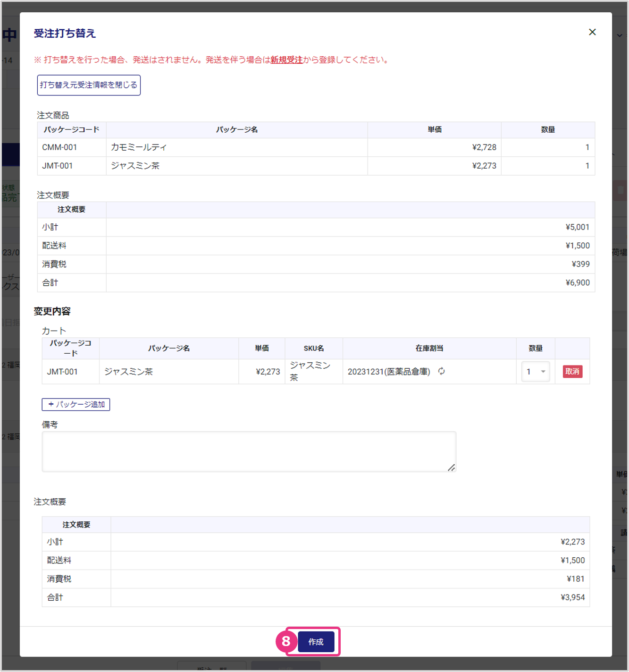Select the ¥6,900 original 合計 value
The image size is (629, 672).
577,283
